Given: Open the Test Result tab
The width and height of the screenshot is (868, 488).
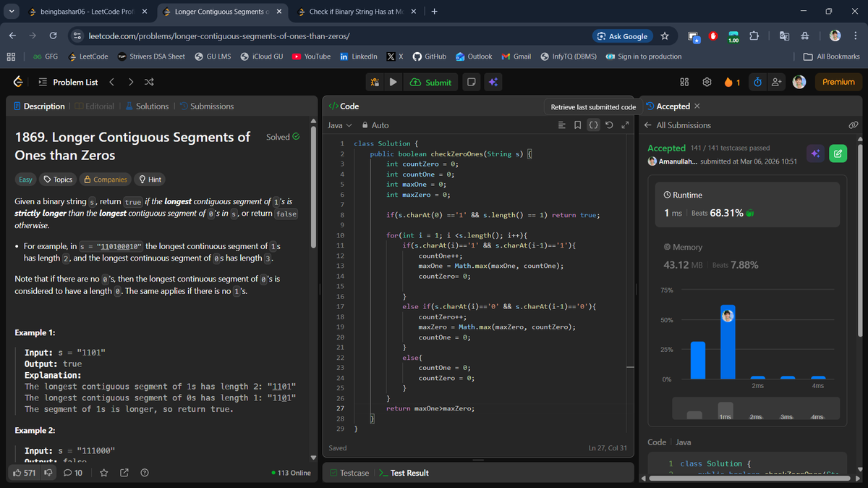Looking at the screenshot, I should tap(404, 473).
